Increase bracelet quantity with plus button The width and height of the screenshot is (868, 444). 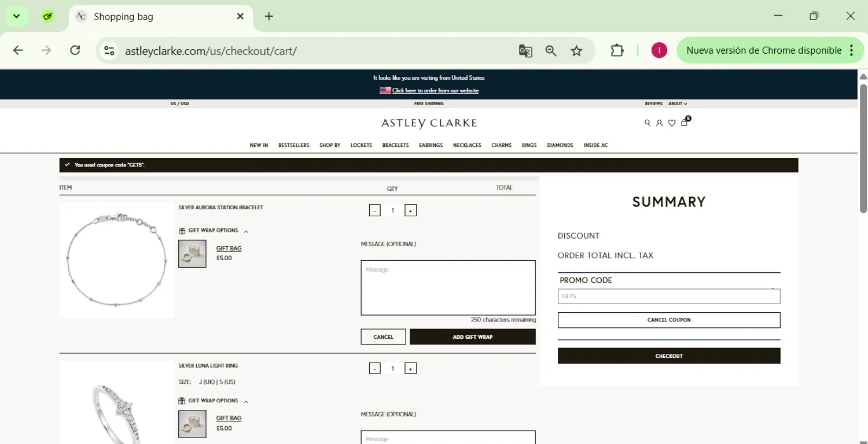click(x=411, y=210)
